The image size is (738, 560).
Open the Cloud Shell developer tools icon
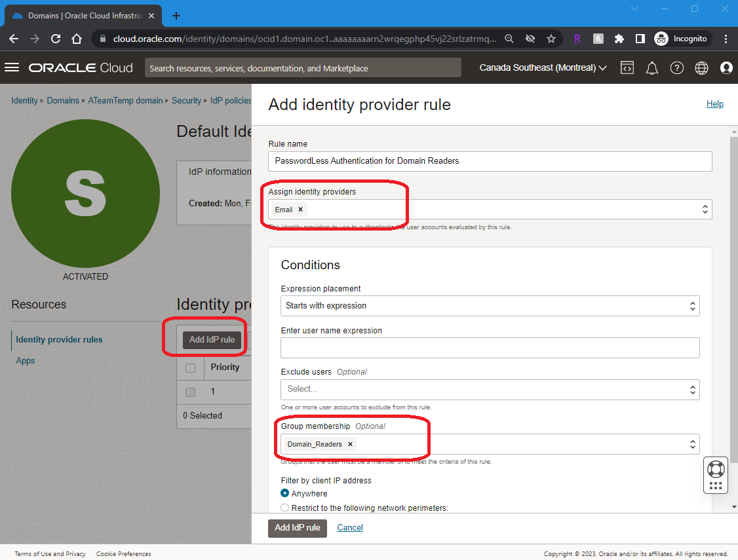[627, 67]
